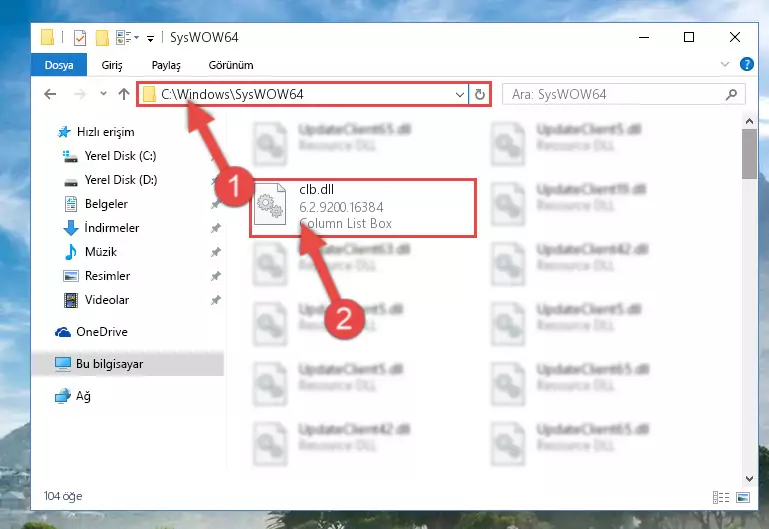Viewport: 769px width, 529px height.
Task: Click the scrollbar up arrow
Action: click(749, 121)
